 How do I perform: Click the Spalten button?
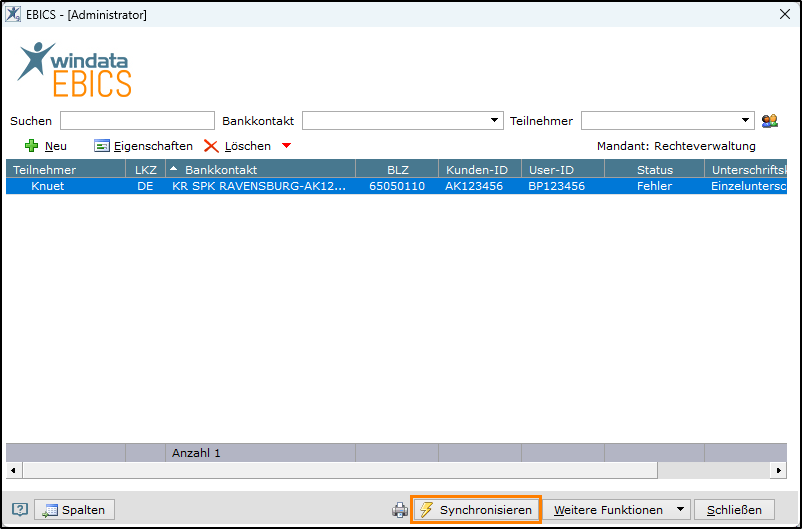click(75, 510)
